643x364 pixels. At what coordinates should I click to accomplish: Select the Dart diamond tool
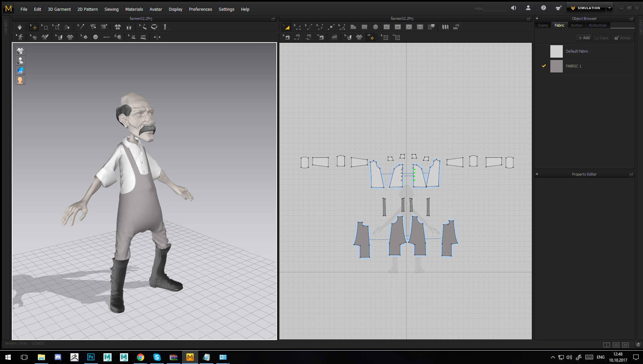420,27
